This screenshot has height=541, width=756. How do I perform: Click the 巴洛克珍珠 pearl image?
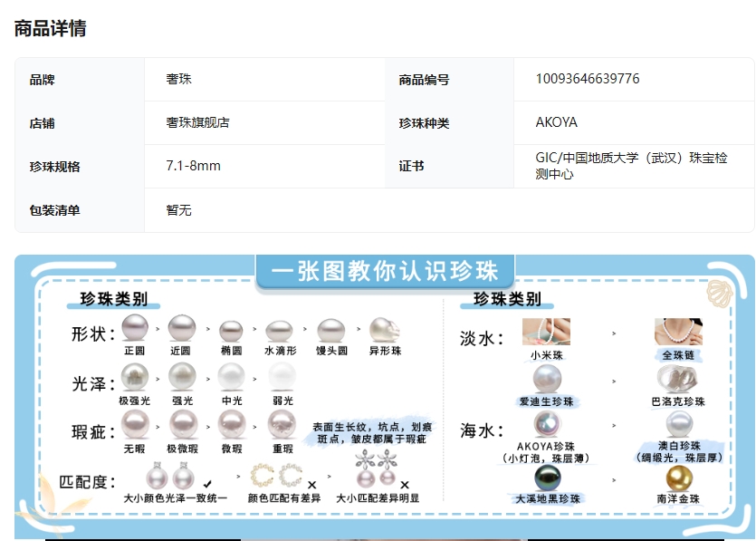tap(678, 379)
